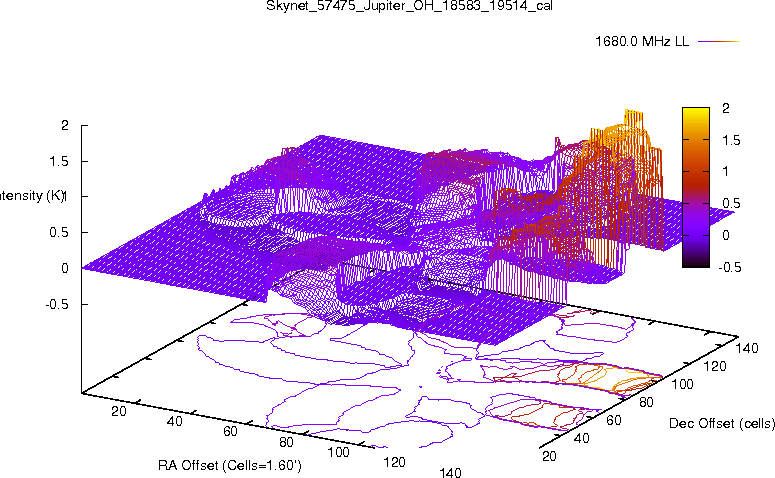Click RA Offset axis tick 20
Viewport: 775px width, 478px height.
119,411
